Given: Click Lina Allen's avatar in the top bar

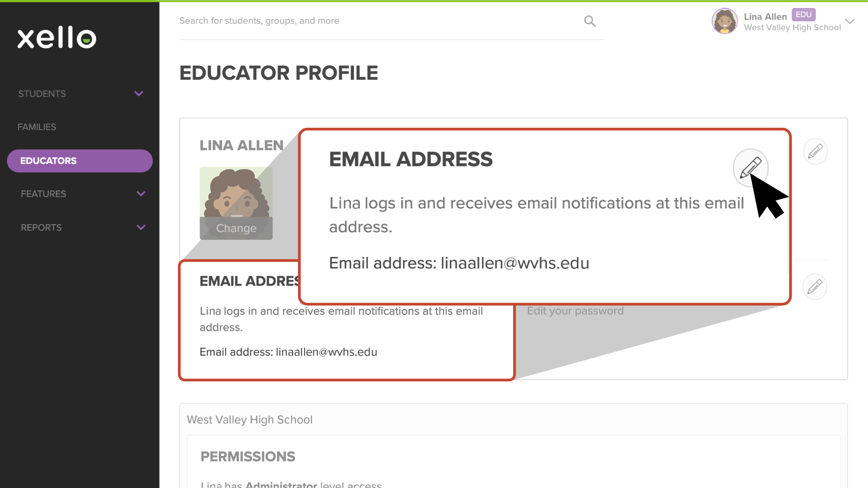Looking at the screenshot, I should pyautogui.click(x=724, y=21).
